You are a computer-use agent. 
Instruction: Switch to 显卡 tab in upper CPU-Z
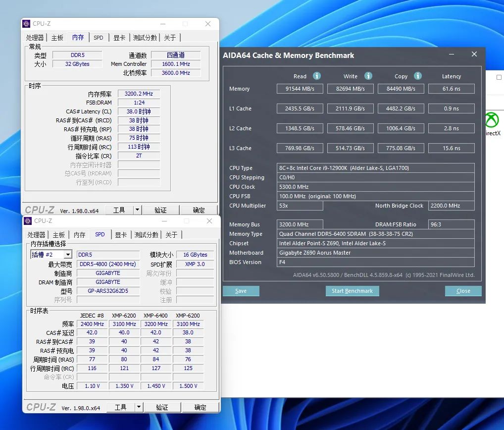pos(119,38)
